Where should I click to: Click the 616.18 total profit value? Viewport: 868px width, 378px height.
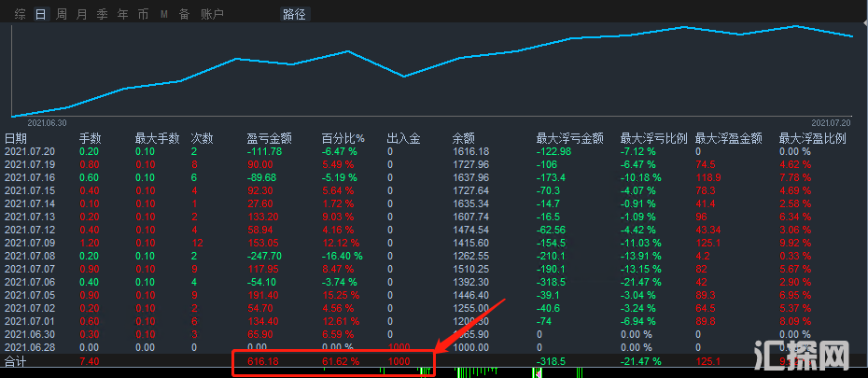265,361
